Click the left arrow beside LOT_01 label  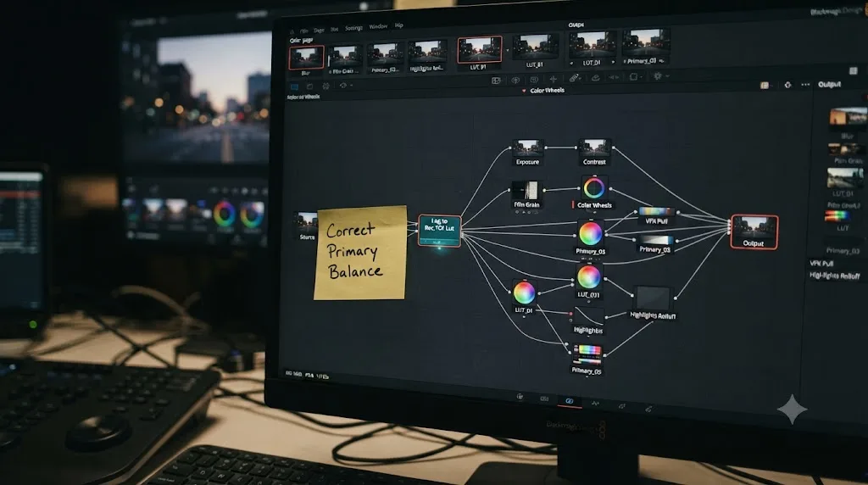tap(572, 63)
